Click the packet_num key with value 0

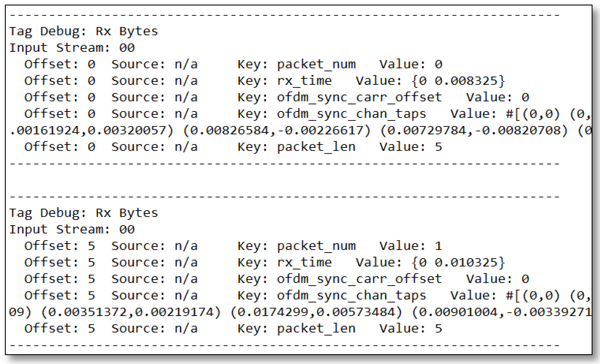click(316, 64)
